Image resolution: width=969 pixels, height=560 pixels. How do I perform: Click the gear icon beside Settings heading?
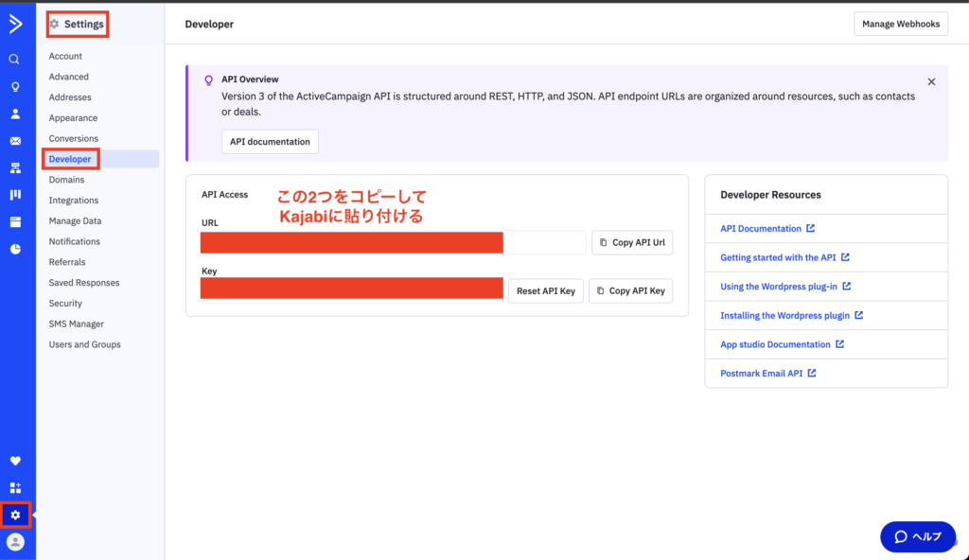coord(54,24)
